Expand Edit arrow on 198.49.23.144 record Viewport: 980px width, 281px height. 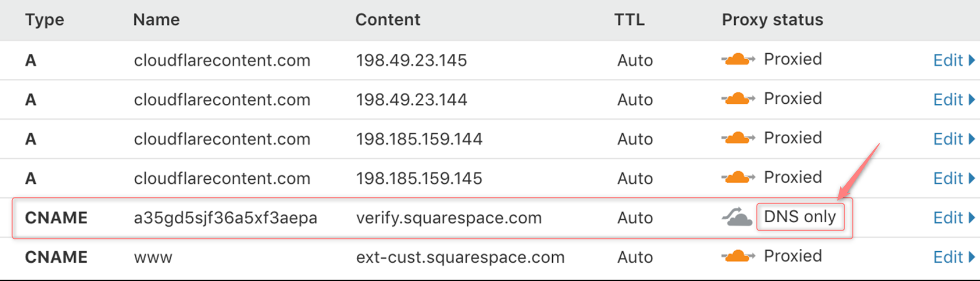tap(972, 100)
